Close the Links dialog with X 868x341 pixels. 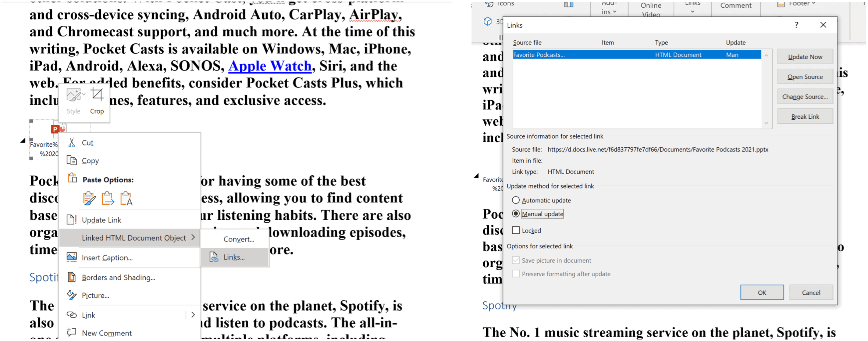[823, 25]
